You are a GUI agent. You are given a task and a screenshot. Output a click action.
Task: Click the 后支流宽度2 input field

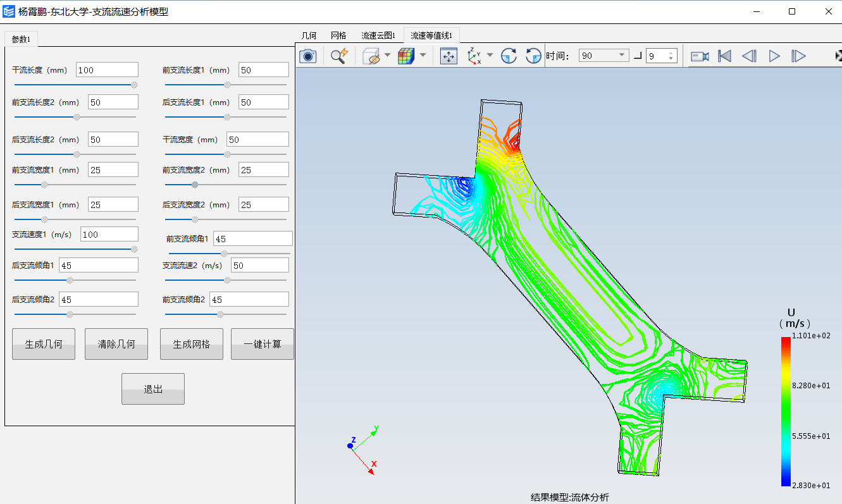(x=264, y=204)
